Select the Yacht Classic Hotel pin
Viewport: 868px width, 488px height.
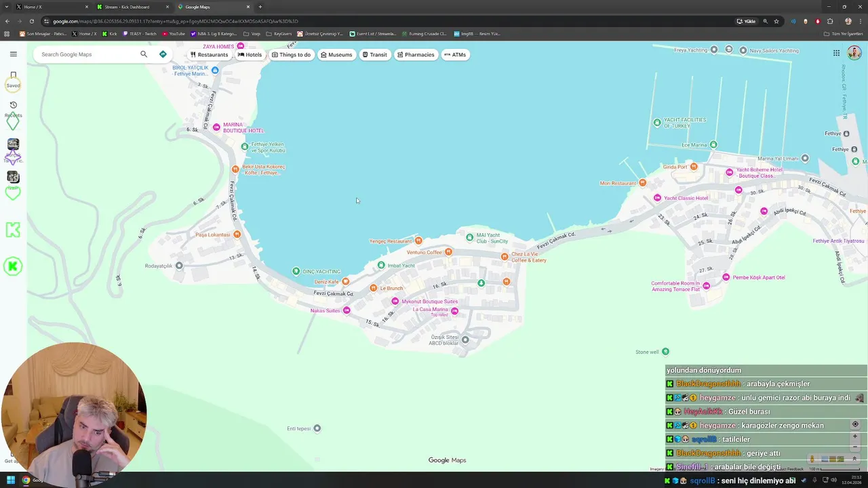pos(657,198)
